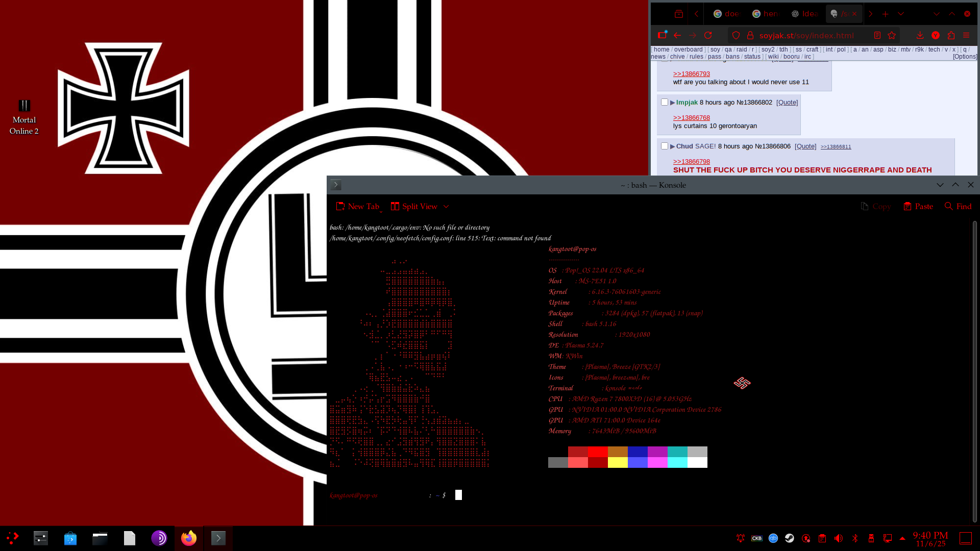Toggle Firefox reader view icon
This screenshot has width=980, height=551.
[x=877, y=35]
